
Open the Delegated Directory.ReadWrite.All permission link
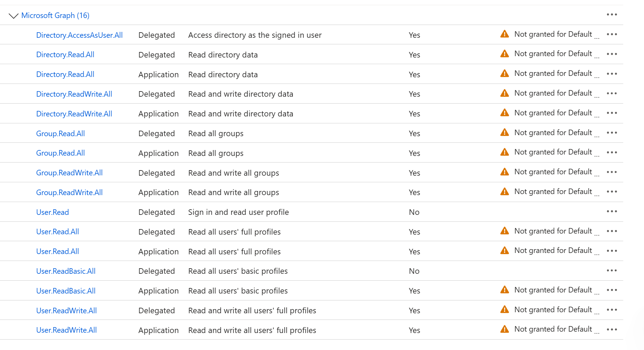(74, 94)
